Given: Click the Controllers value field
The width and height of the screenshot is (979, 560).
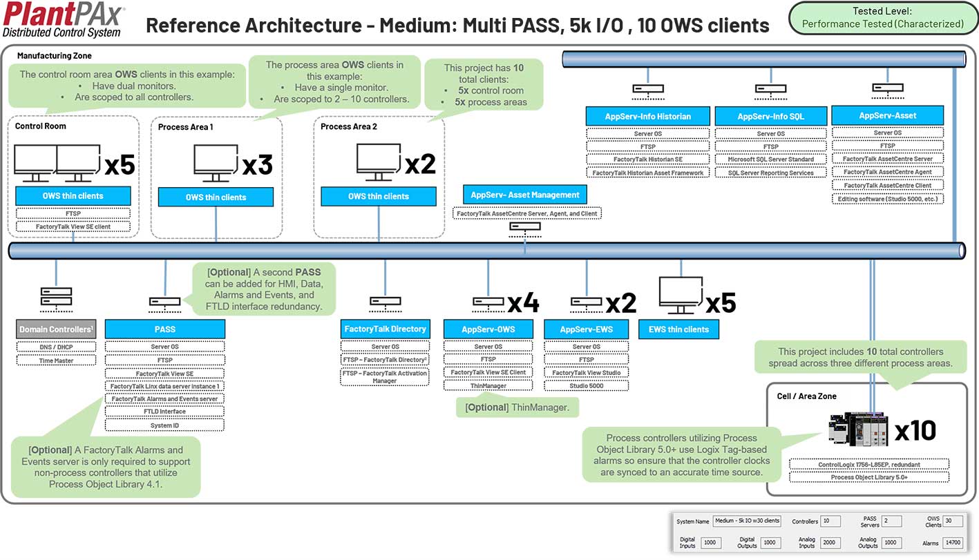Looking at the screenshot, I should coord(830,521).
